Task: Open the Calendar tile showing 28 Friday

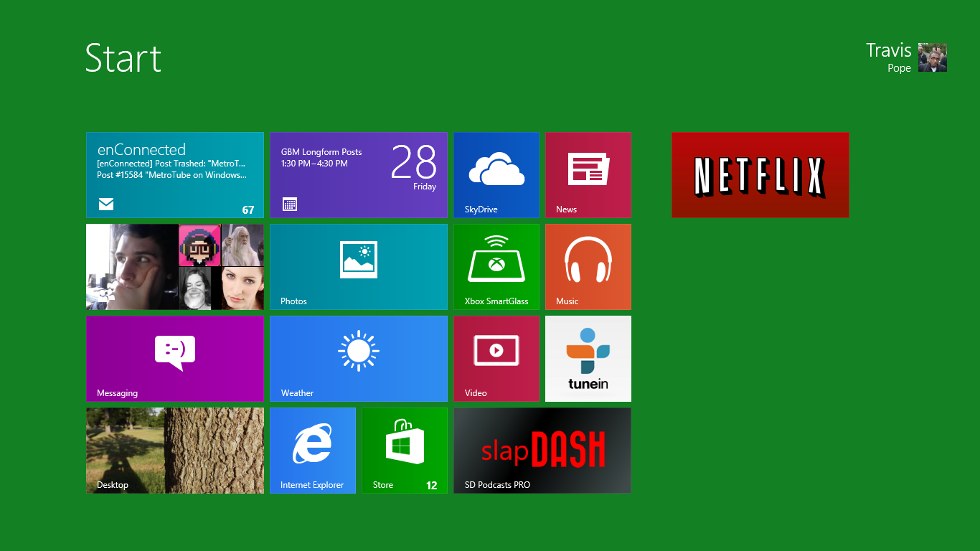Action: point(359,175)
